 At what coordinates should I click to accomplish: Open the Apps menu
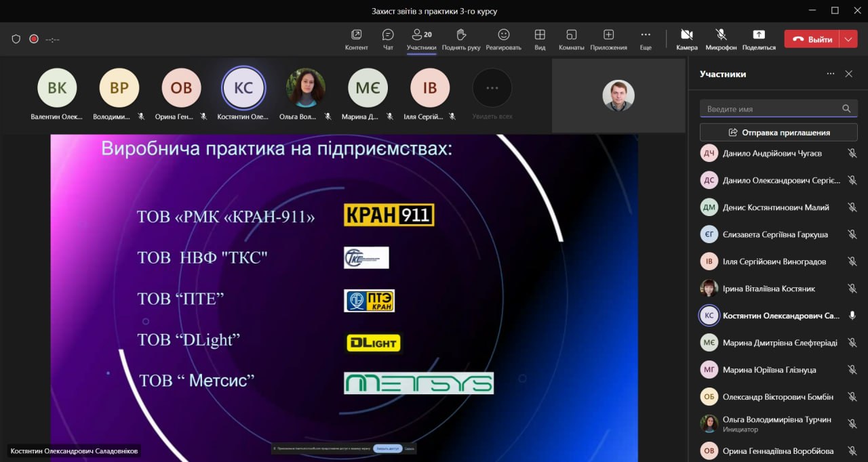pos(608,39)
